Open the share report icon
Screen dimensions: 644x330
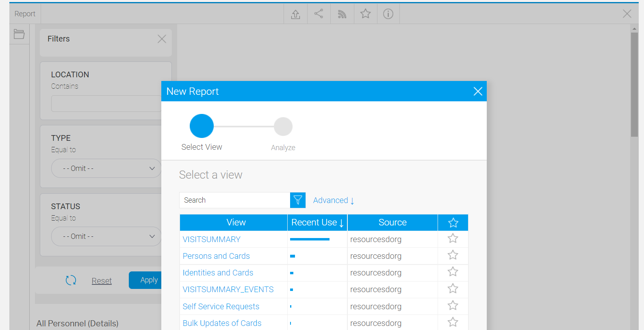319,14
